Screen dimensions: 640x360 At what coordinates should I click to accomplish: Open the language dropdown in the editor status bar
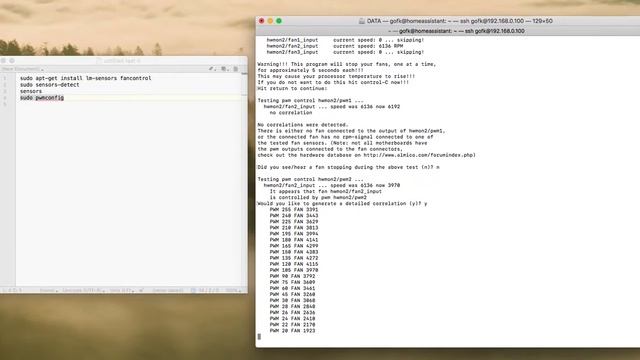[49, 290]
